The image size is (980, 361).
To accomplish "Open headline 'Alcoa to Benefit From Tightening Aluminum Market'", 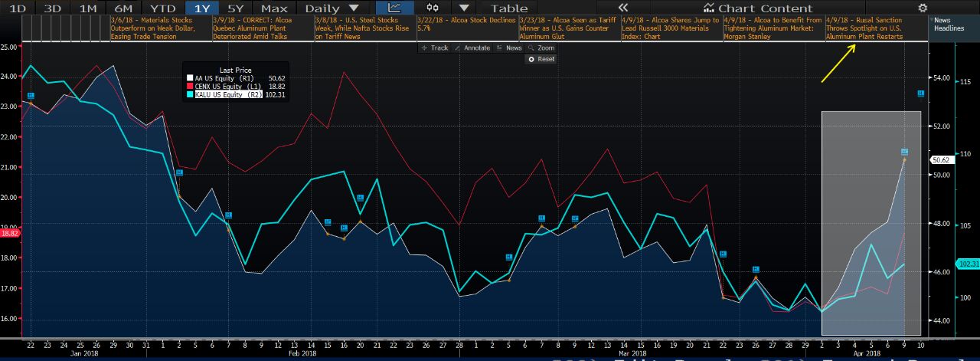I will [772, 28].
